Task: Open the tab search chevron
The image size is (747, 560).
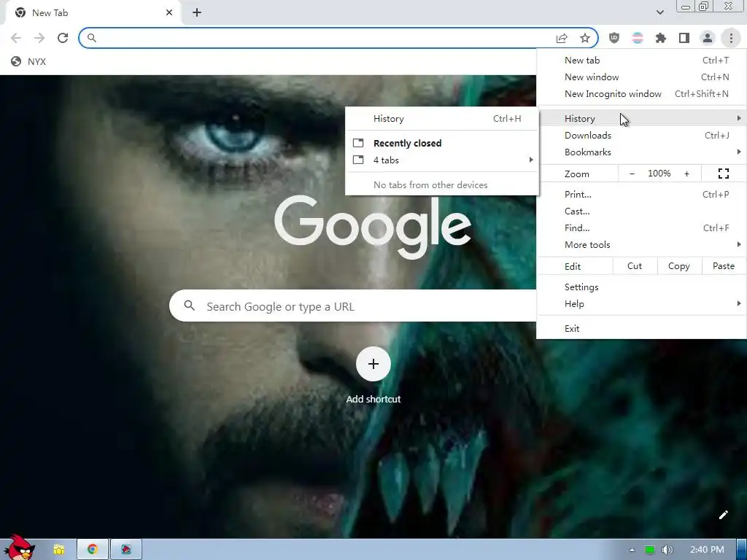Action: pyautogui.click(x=659, y=13)
